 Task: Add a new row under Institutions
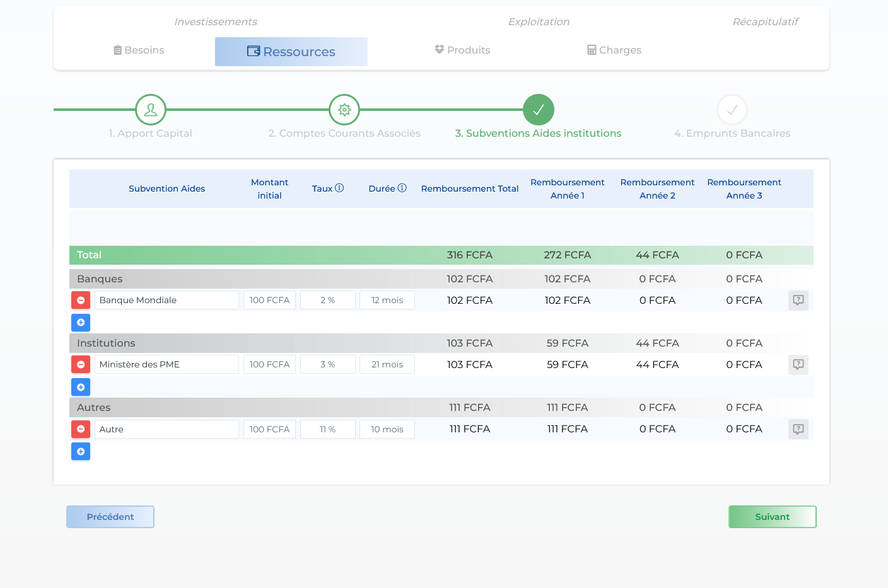click(81, 387)
